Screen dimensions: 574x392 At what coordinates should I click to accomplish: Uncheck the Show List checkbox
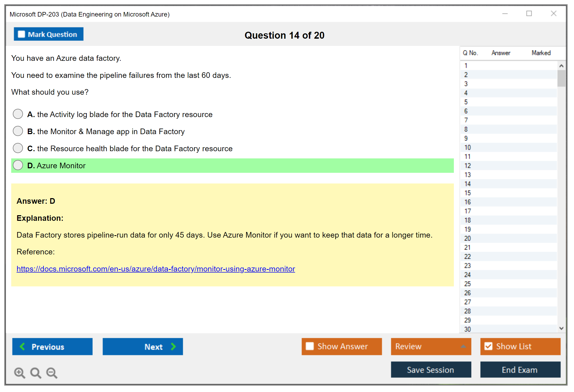(x=488, y=346)
